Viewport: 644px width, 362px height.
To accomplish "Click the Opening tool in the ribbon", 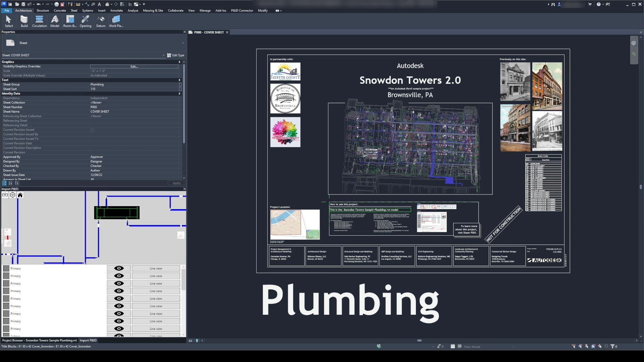I will 85,21.
